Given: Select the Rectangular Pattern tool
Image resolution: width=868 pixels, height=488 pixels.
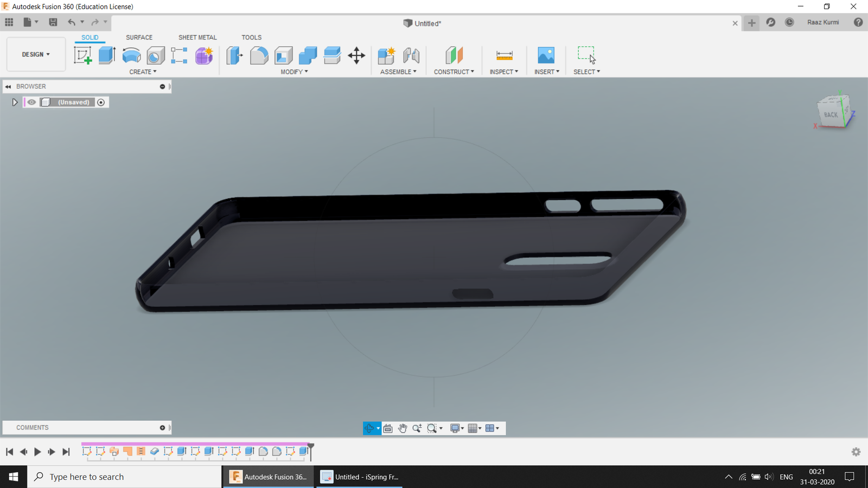Looking at the screenshot, I should (x=179, y=55).
